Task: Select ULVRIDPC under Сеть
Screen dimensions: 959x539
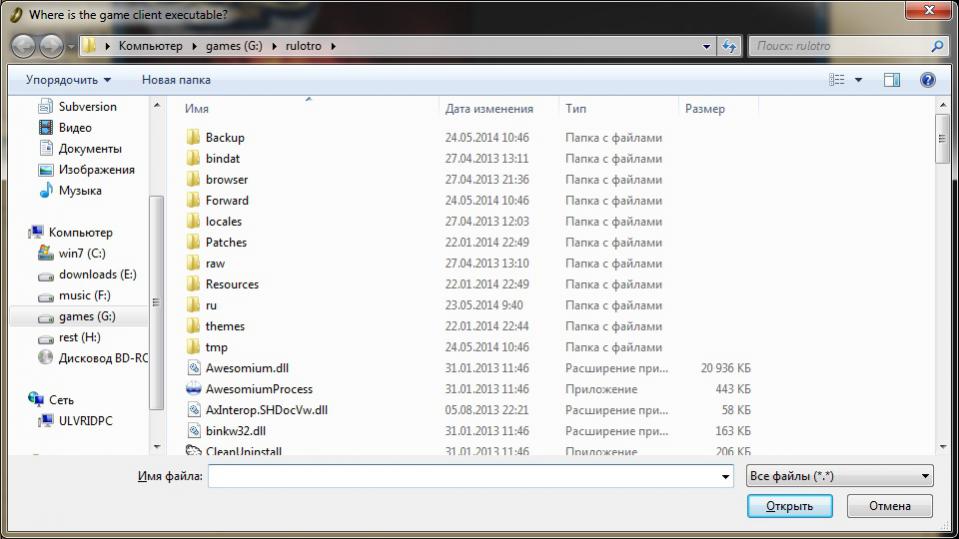Action: pos(85,421)
